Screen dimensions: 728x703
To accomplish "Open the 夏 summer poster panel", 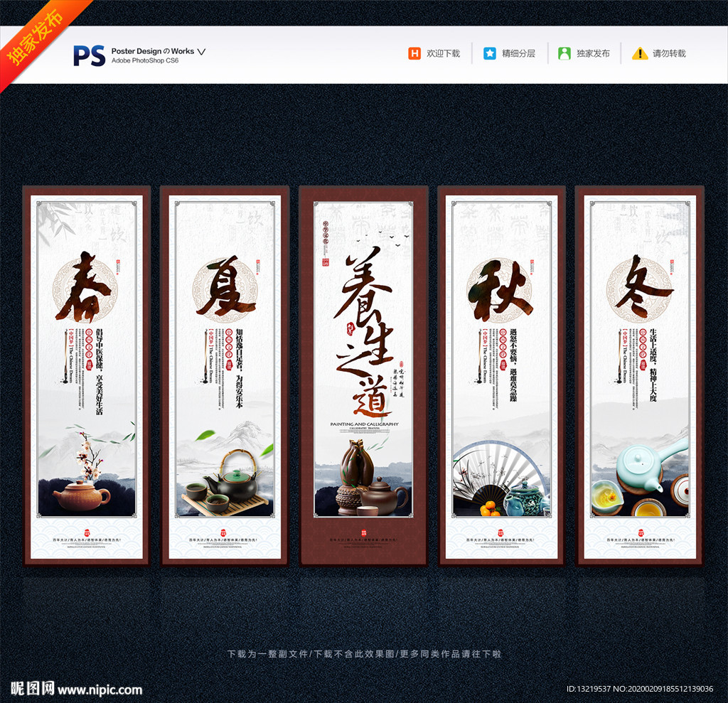I will point(225,377).
